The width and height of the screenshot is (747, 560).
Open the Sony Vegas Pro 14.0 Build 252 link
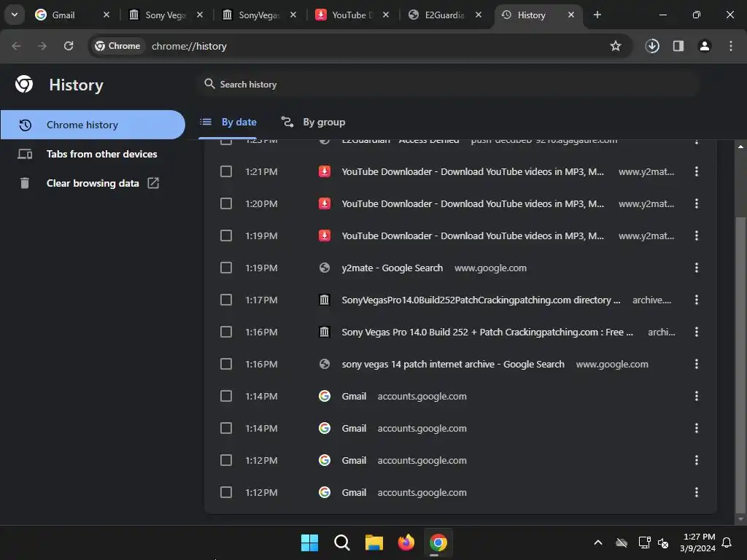click(x=487, y=332)
